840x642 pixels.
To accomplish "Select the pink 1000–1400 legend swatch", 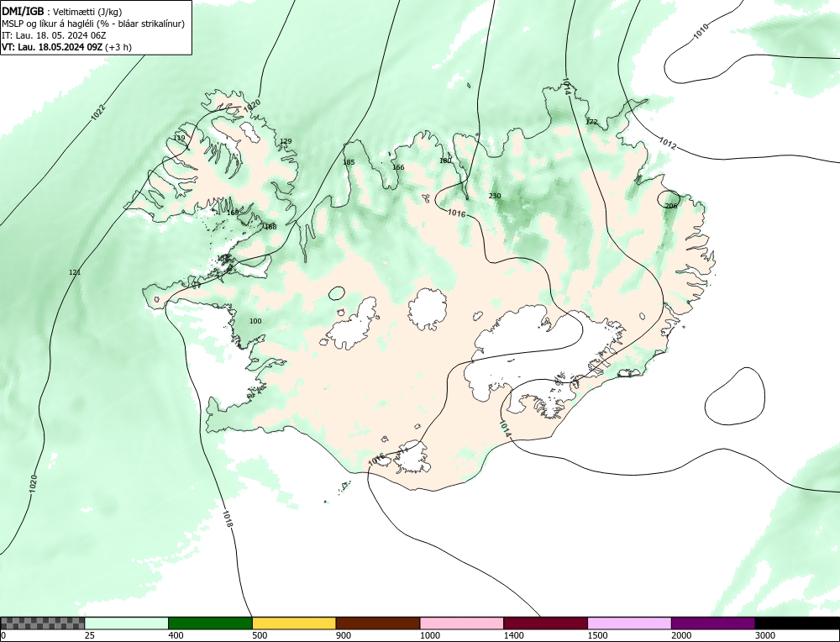I will (x=462, y=623).
